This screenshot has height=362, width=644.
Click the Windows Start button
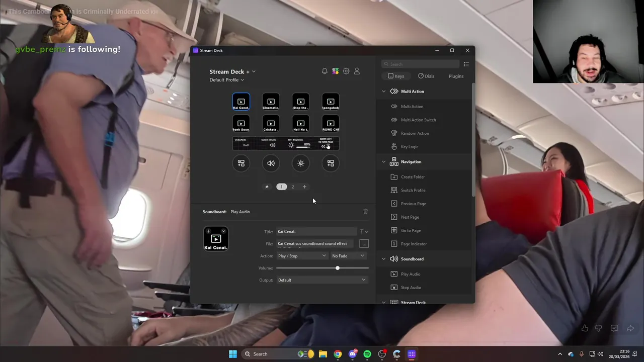[233, 354]
